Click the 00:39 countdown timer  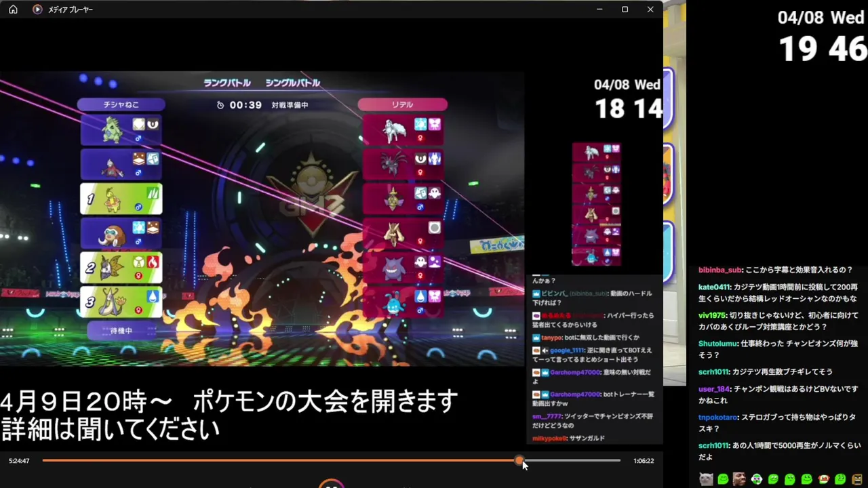click(245, 105)
